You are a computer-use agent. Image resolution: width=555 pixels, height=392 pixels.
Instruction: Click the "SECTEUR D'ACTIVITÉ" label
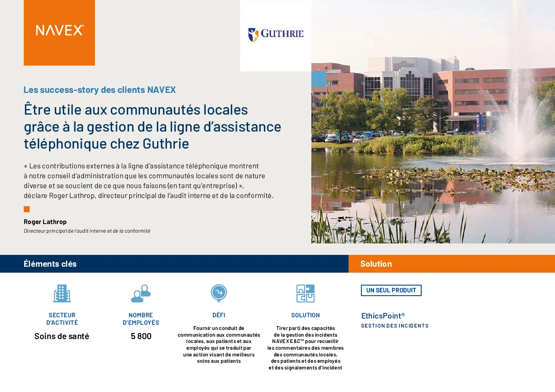click(62, 319)
